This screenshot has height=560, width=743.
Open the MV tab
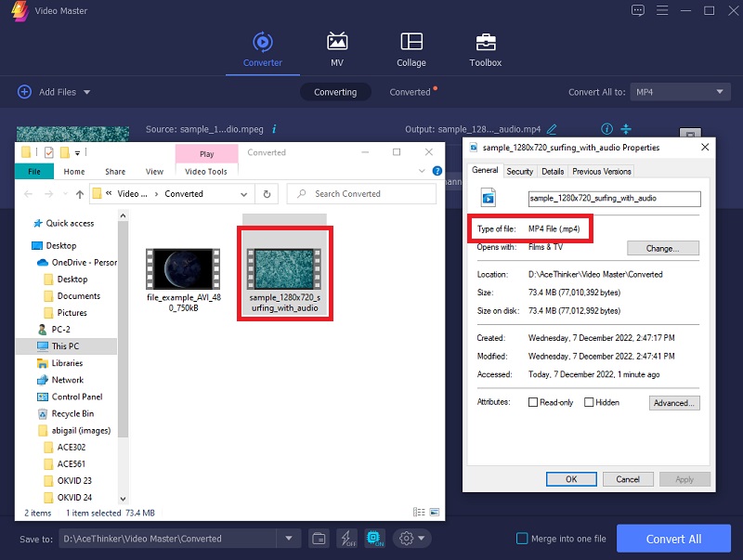[x=337, y=49]
